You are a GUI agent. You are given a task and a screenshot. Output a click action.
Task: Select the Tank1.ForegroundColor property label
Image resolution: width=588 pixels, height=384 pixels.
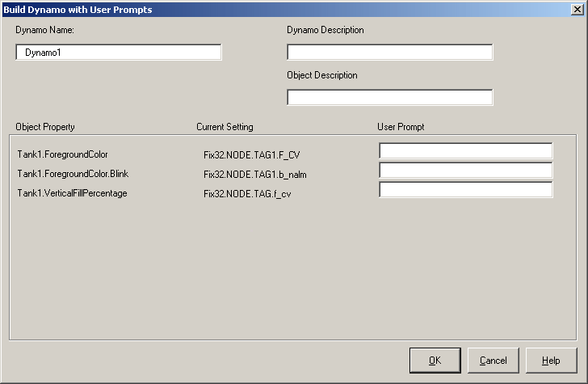tap(63, 154)
